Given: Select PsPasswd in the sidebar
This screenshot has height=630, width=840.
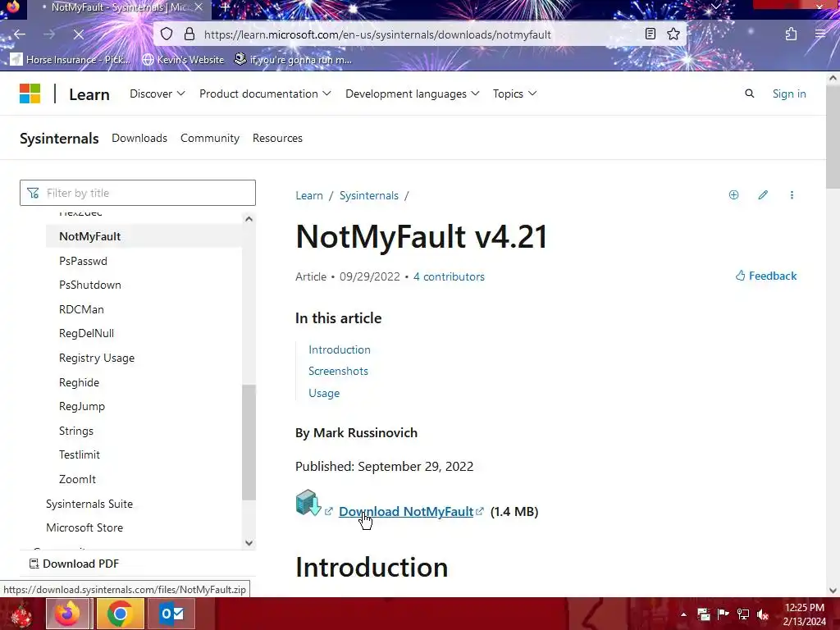Looking at the screenshot, I should tap(83, 261).
